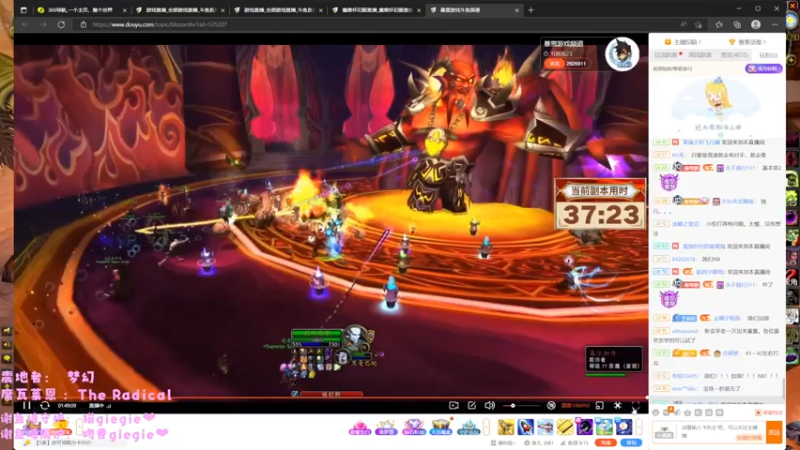Adjust the player volume slider
This screenshot has height=450, width=800.
[520, 406]
